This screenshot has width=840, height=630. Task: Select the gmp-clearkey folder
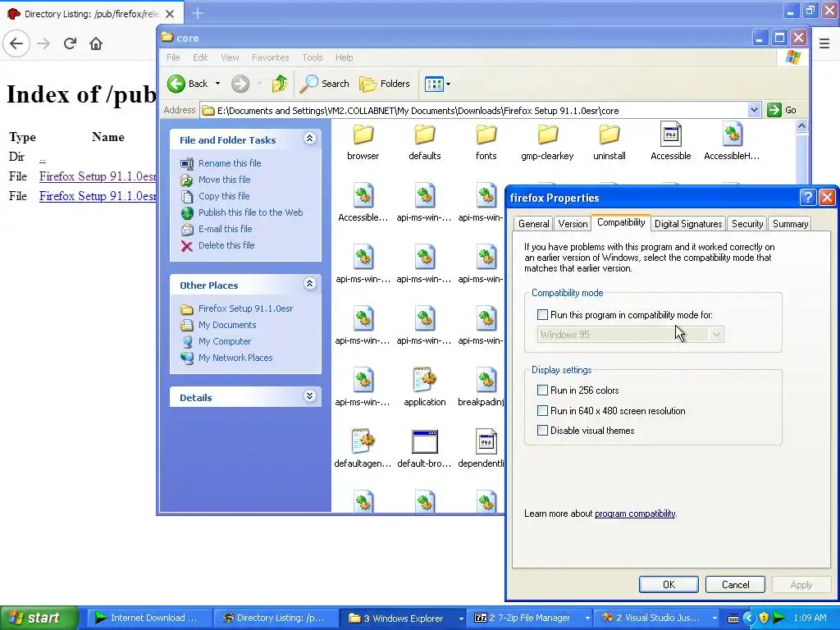(x=547, y=135)
